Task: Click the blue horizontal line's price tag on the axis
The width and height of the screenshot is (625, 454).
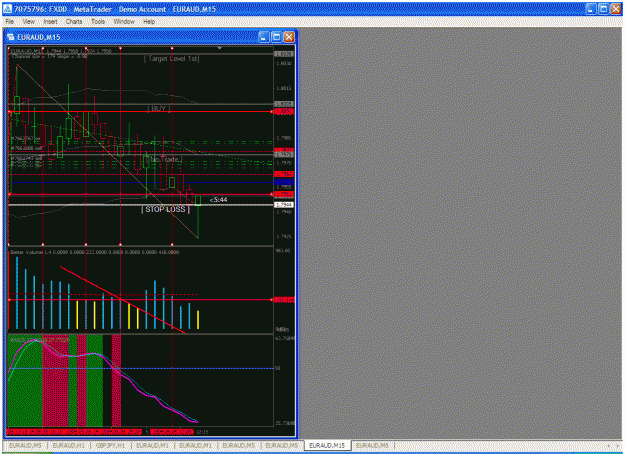Action: (284, 182)
